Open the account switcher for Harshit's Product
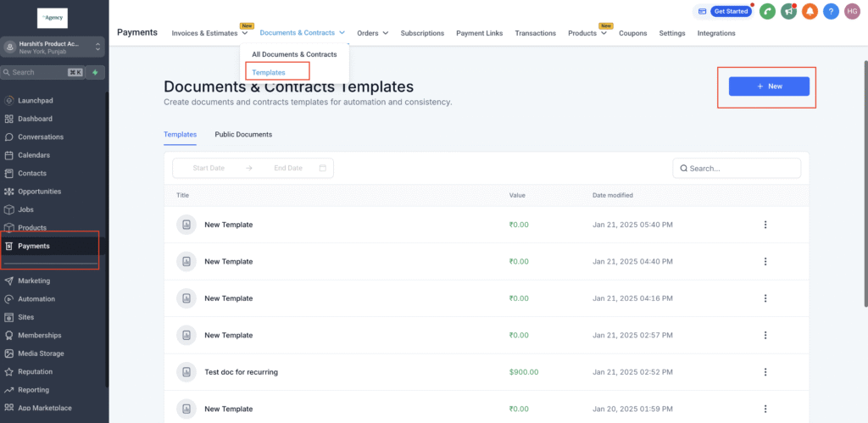The height and width of the screenshot is (423, 868). pos(53,47)
